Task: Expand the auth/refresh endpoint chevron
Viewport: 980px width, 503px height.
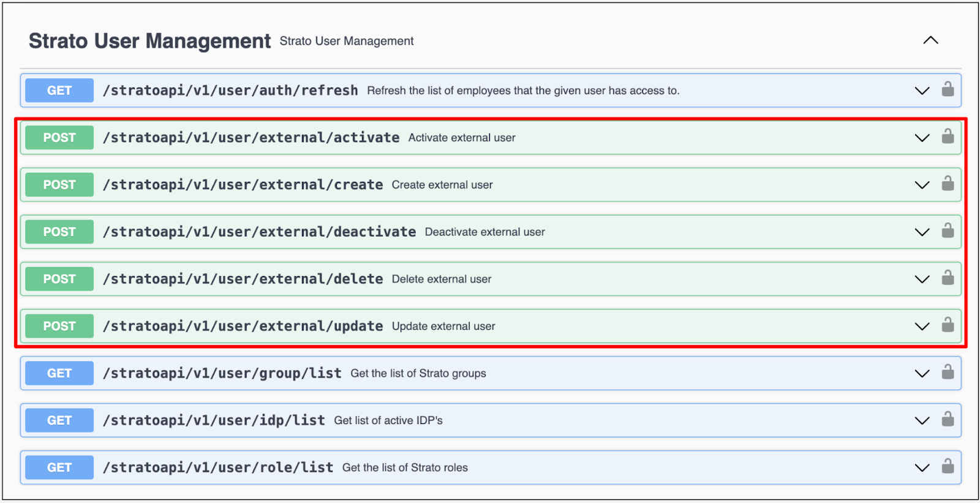Action: pos(922,91)
